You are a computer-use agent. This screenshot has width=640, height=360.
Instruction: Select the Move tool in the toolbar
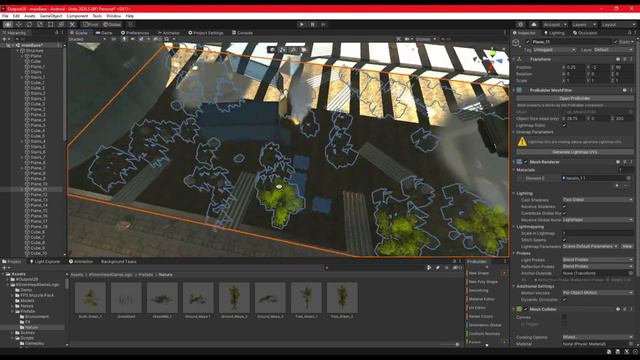[18, 24]
